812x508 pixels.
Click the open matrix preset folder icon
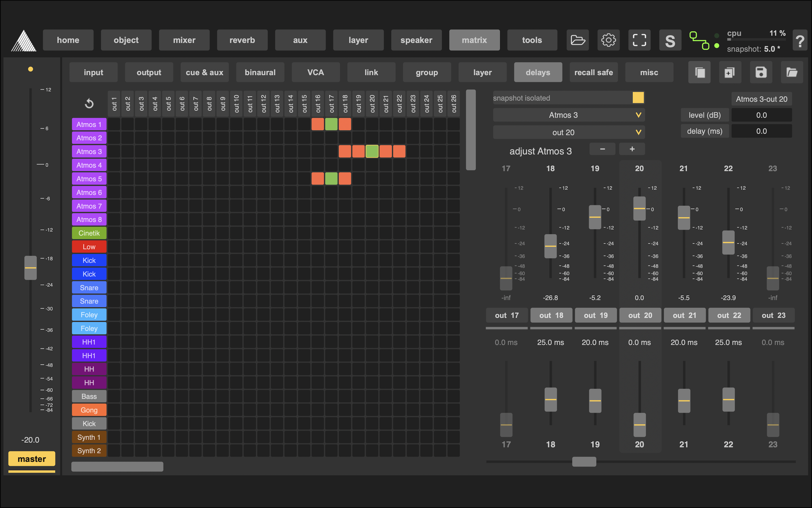pos(792,72)
